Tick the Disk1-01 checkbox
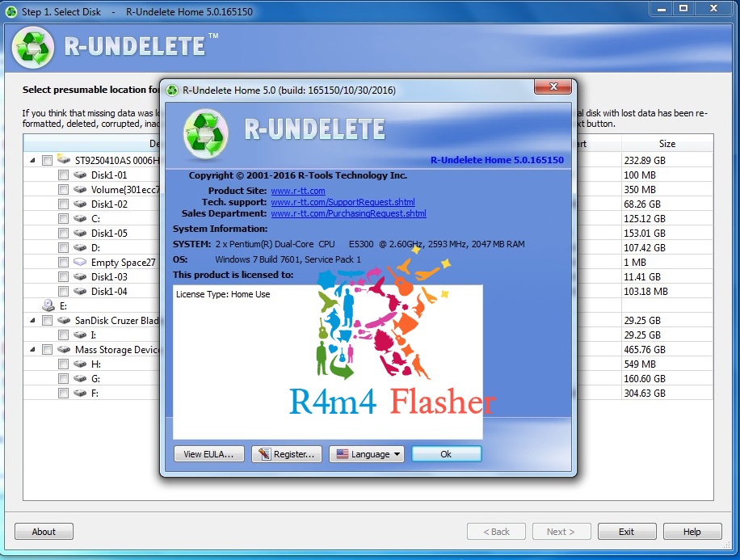Image resolution: width=740 pixels, height=560 pixels. (x=63, y=175)
